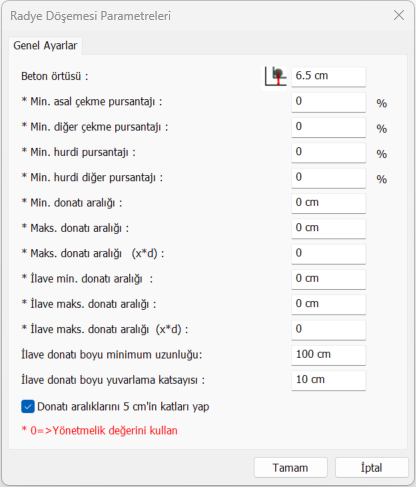Edit İlave donatı boyu minimum uzunluğu field
416x487 pixels.
[x=329, y=355]
